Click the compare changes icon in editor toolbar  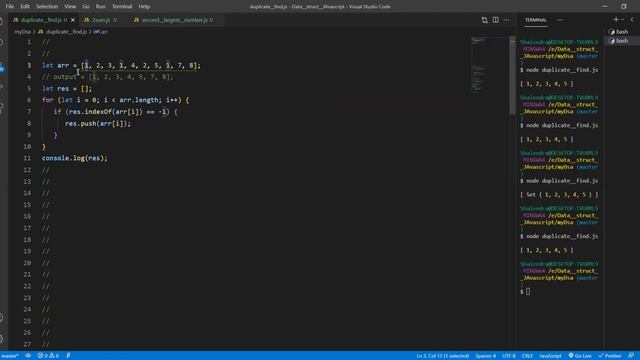(484, 20)
